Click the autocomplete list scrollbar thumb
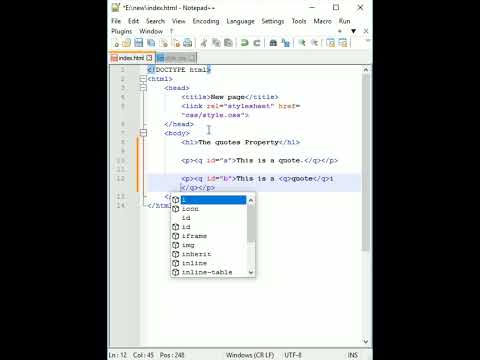Image resolution: width=480 pixels, height=360 pixels. [x=251, y=223]
